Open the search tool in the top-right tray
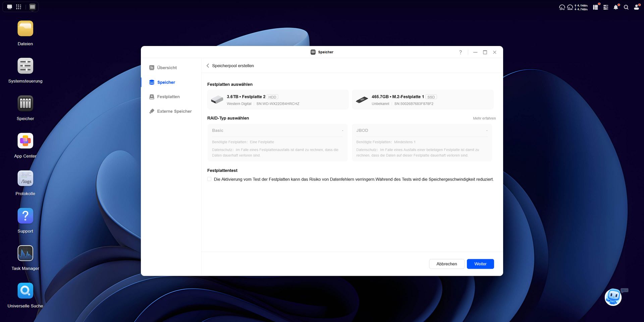 point(626,7)
